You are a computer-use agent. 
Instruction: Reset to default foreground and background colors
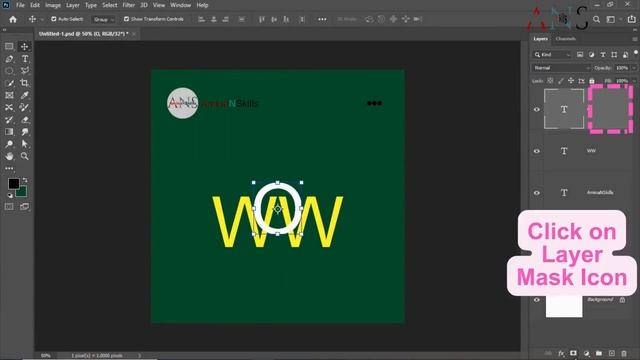pyautogui.click(x=10, y=196)
